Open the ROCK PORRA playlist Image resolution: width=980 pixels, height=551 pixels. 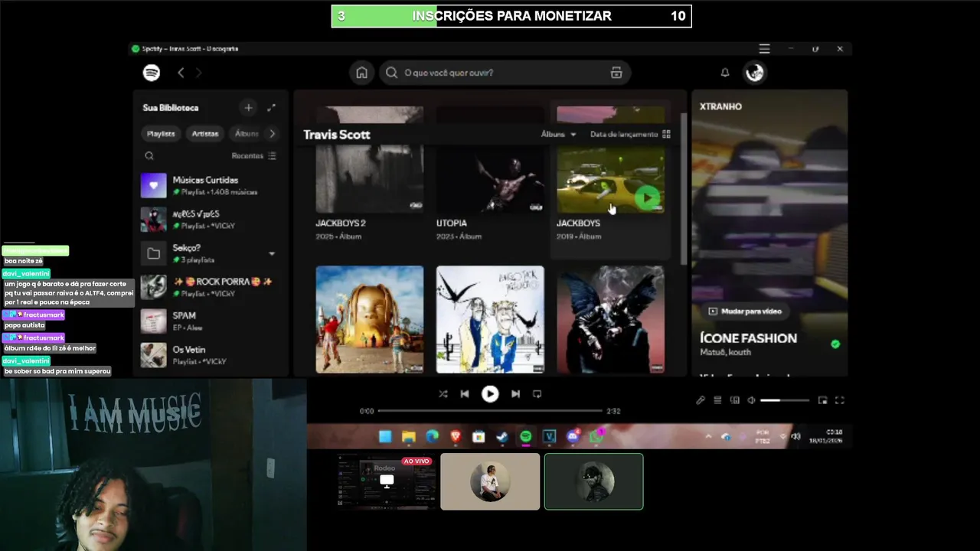tap(209, 287)
